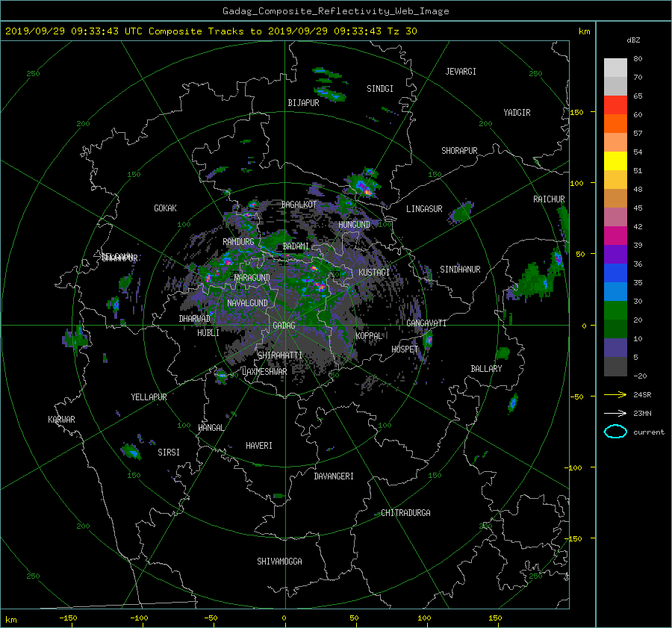Click the 'GADAG' radar center label
Screen dimensions: 672x628
point(284,326)
